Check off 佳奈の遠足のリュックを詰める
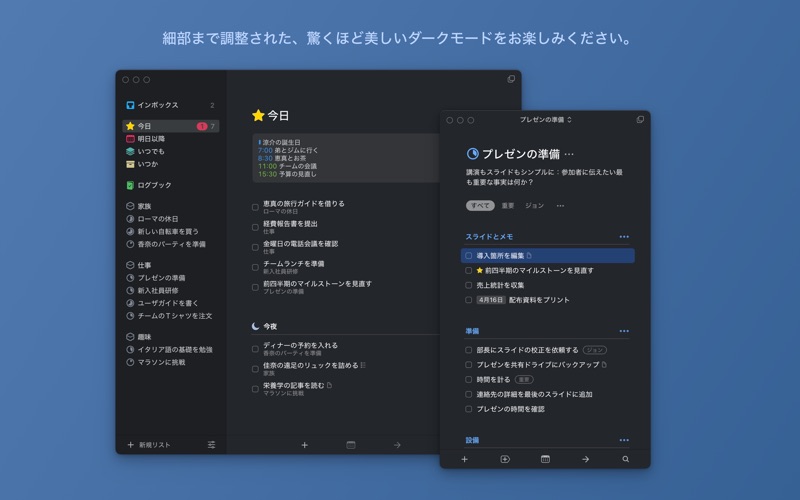Image resolution: width=800 pixels, height=500 pixels. coord(255,369)
